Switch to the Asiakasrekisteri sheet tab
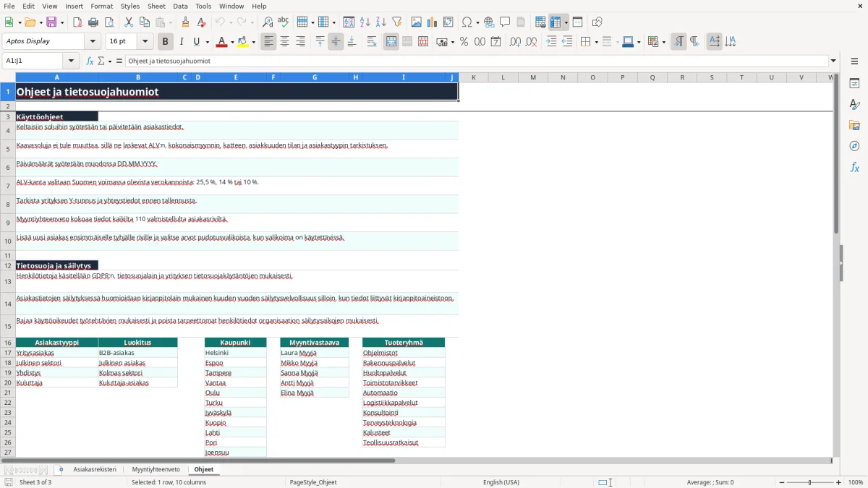 point(95,469)
